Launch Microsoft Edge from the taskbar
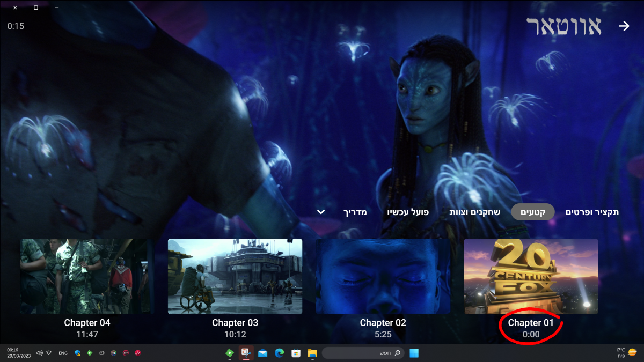644x362 pixels. (279, 353)
